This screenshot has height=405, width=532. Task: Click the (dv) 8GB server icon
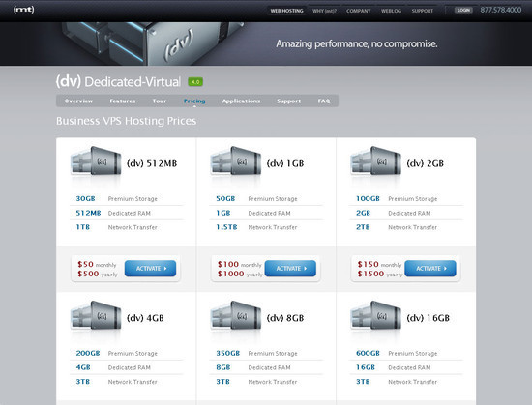[x=236, y=315]
